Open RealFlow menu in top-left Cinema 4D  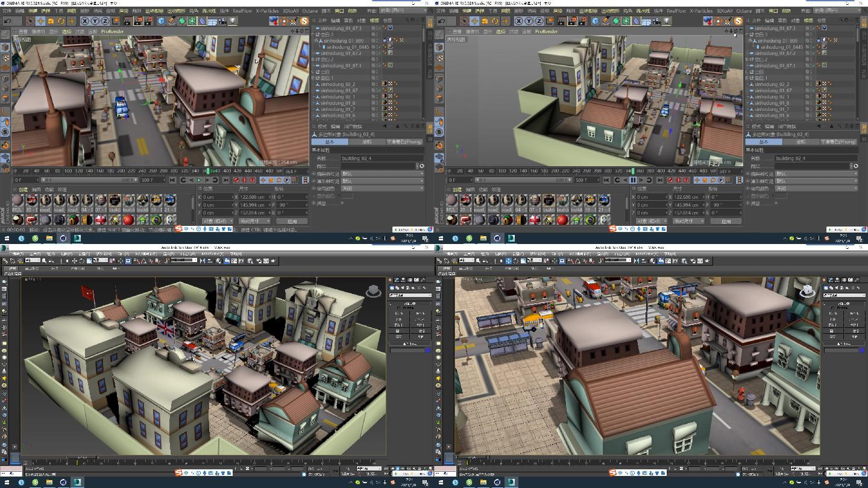coord(242,11)
